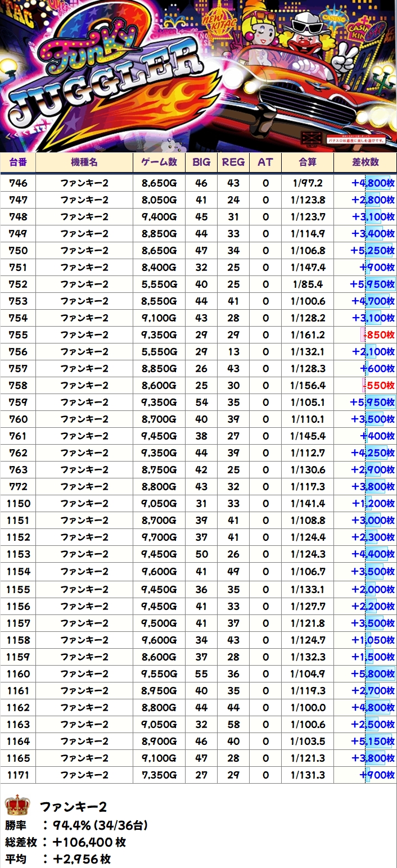The height and width of the screenshot is (868, 397).
Task: Click the 合算 column header
Action: (x=308, y=162)
